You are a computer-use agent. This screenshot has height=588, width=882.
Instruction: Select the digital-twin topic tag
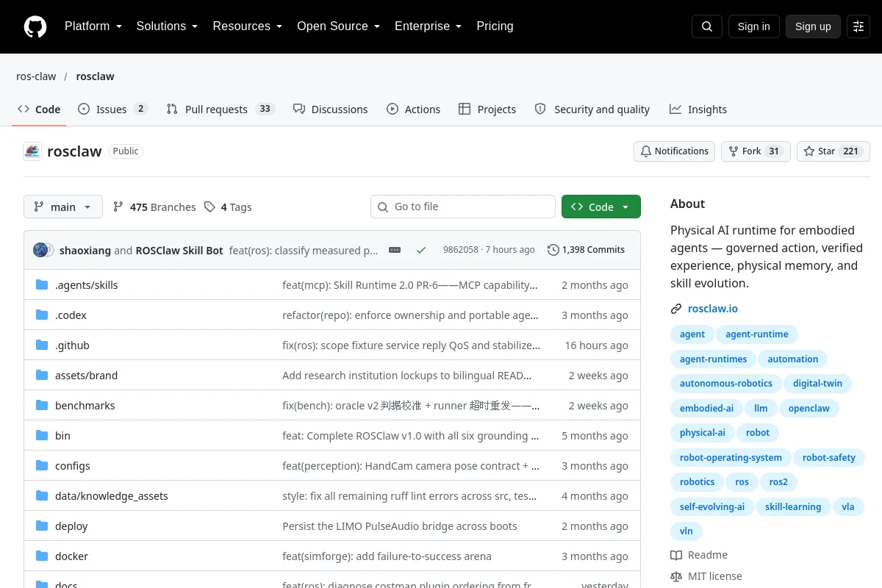[x=817, y=384]
